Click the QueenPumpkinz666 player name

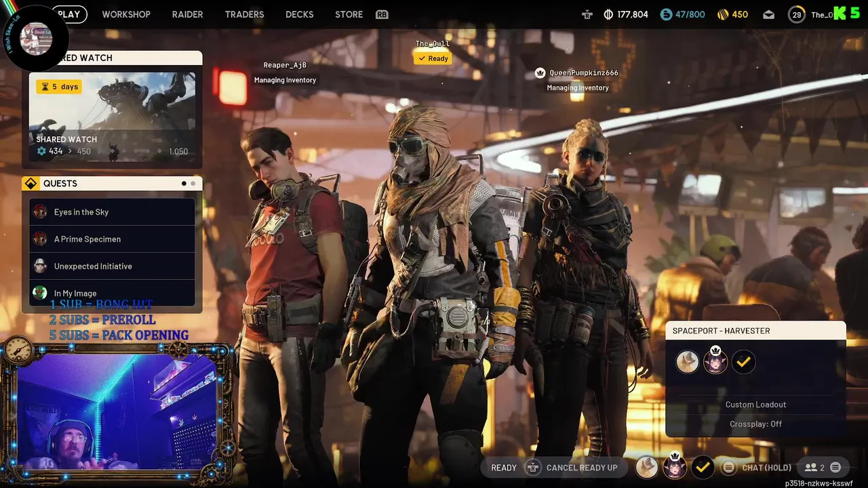click(x=584, y=73)
